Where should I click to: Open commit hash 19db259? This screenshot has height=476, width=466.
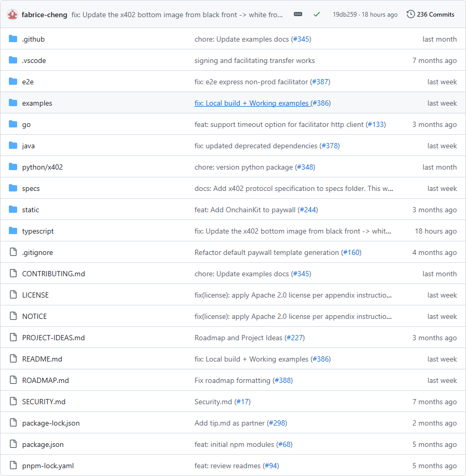[345, 15]
